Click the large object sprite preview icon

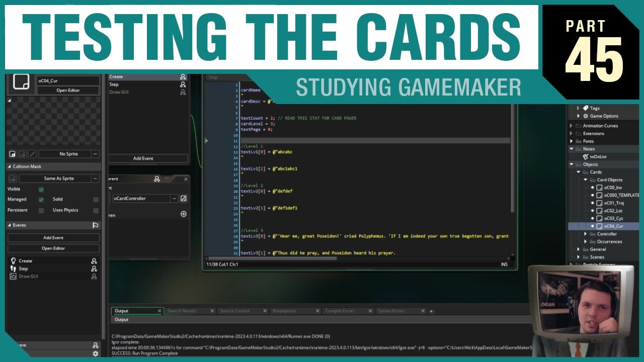[x=21, y=81]
